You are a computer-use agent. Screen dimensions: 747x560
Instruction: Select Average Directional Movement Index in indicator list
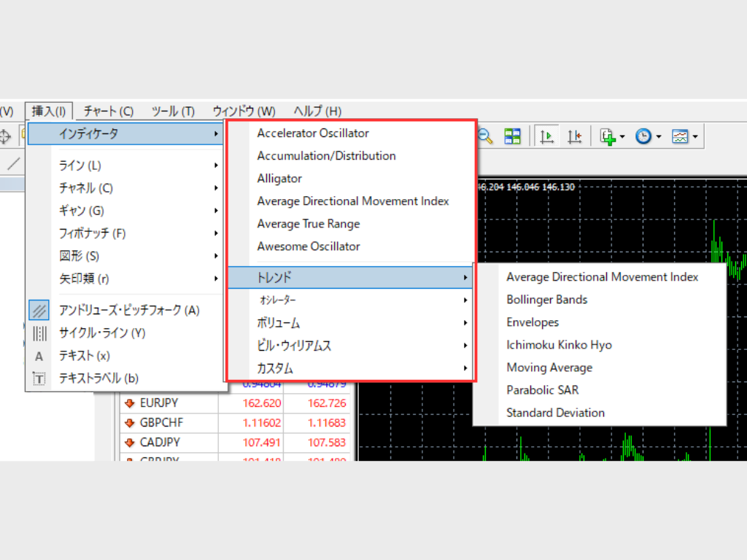pos(351,201)
